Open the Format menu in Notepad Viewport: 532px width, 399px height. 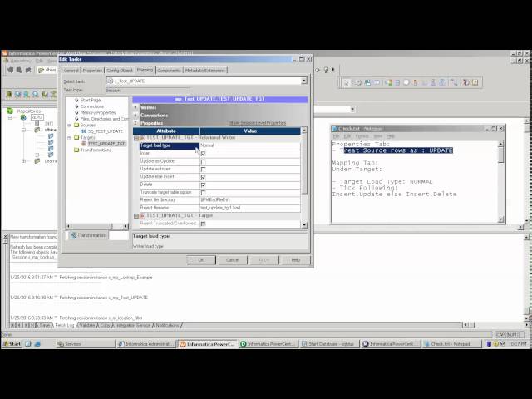tap(362, 136)
